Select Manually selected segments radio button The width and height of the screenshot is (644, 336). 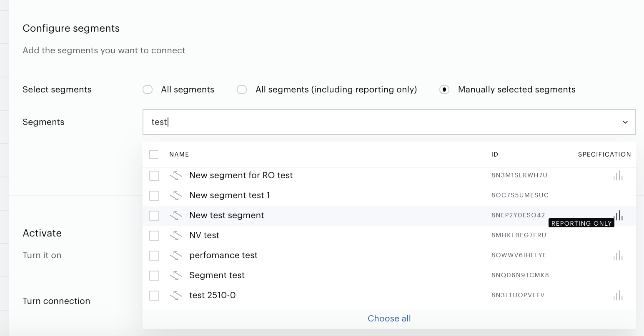point(444,90)
